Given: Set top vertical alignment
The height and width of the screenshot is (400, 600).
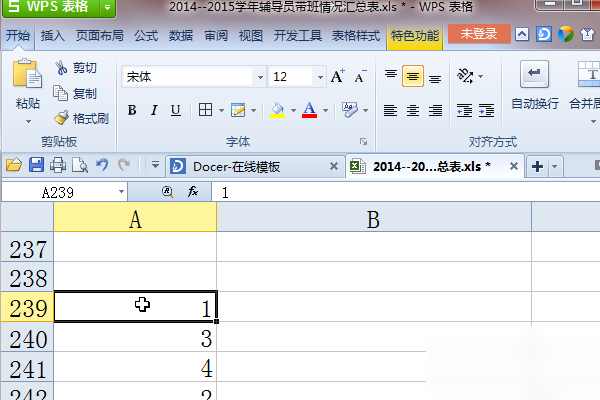Looking at the screenshot, I should pyautogui.click(x=391, y=76).
